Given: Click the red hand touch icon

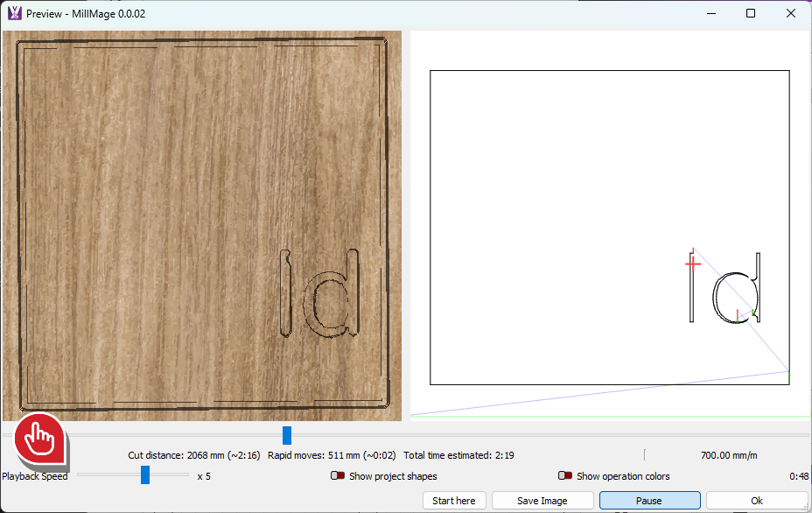Looking at the screenshot, I should pos(40,436).
